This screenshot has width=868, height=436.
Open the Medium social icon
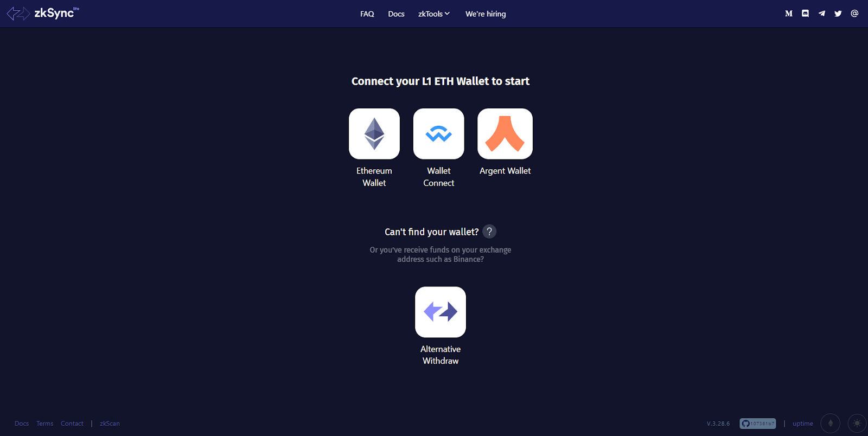(x=789, y=14)
